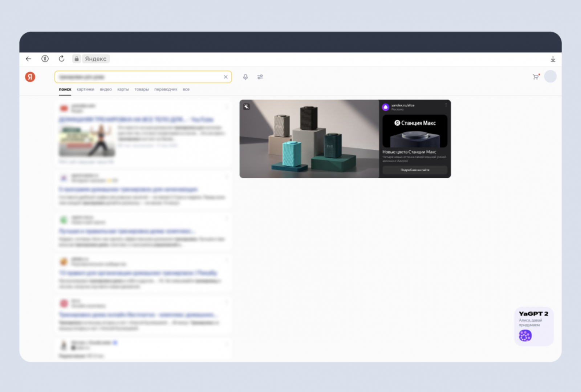This screenshot has height=392, width=581.
Task: Reload the page with the refresh icon
Action: tap(62, 58)
